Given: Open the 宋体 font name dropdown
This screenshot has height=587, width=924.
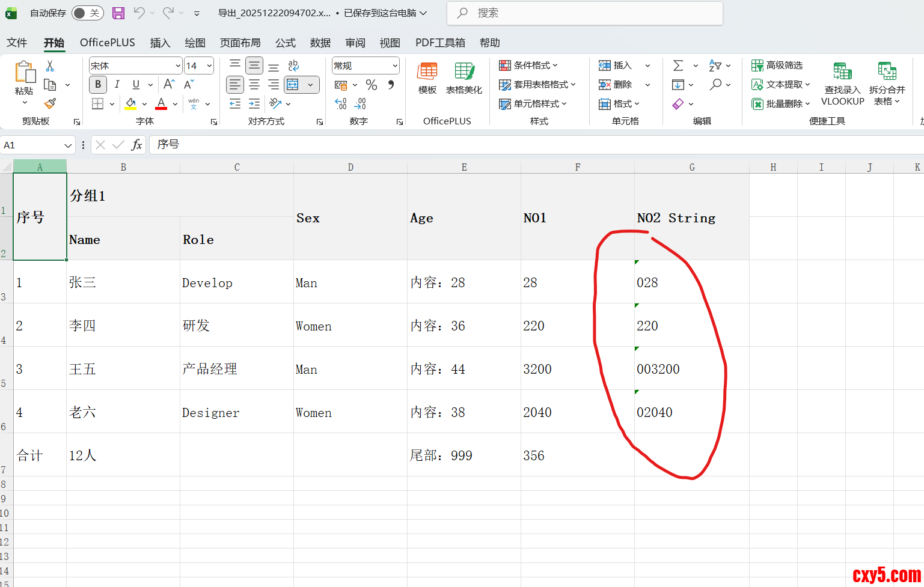Looking at the screenshot, I should [178, 65].
